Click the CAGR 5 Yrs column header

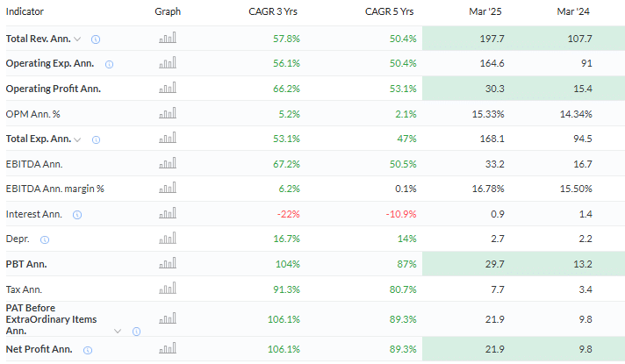tap(389, 11)
